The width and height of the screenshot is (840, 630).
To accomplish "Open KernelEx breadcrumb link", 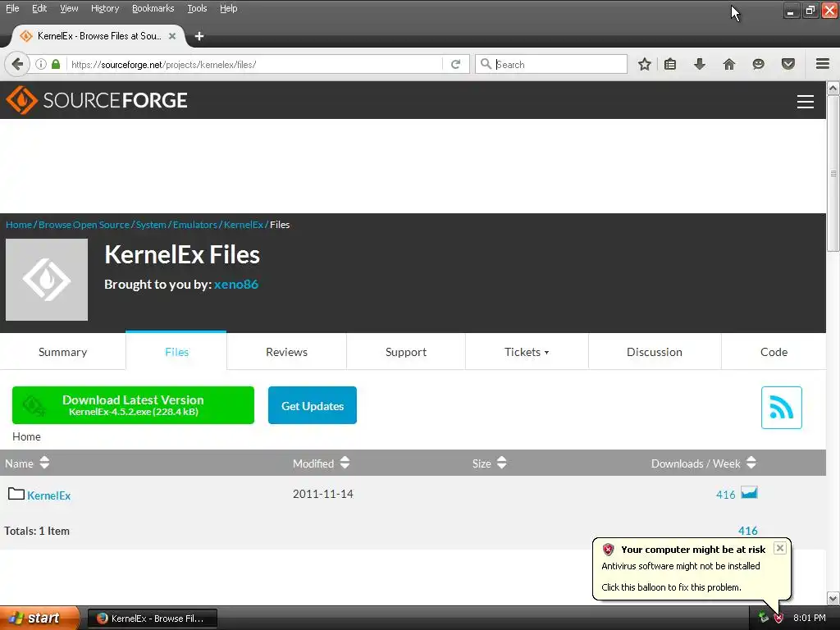I will coord(243,225).
